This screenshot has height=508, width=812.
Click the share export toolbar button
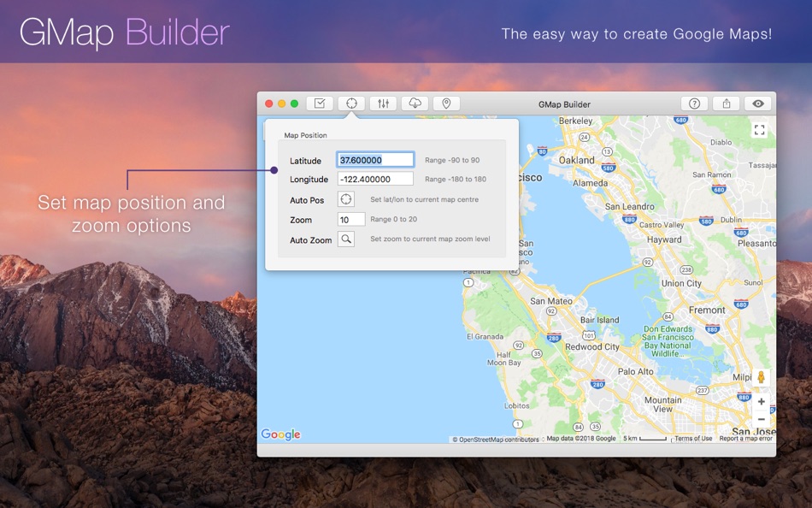[x=727, y=103]
